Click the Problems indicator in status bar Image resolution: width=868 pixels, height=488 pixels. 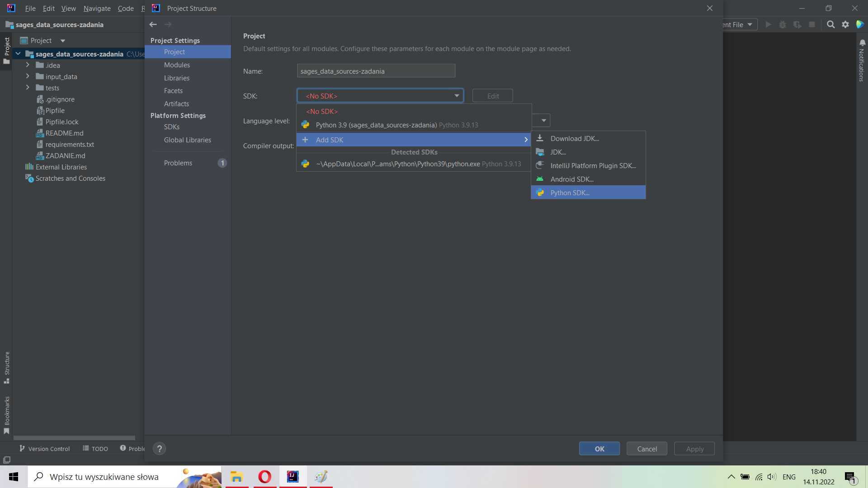click(x=131, y=449)
